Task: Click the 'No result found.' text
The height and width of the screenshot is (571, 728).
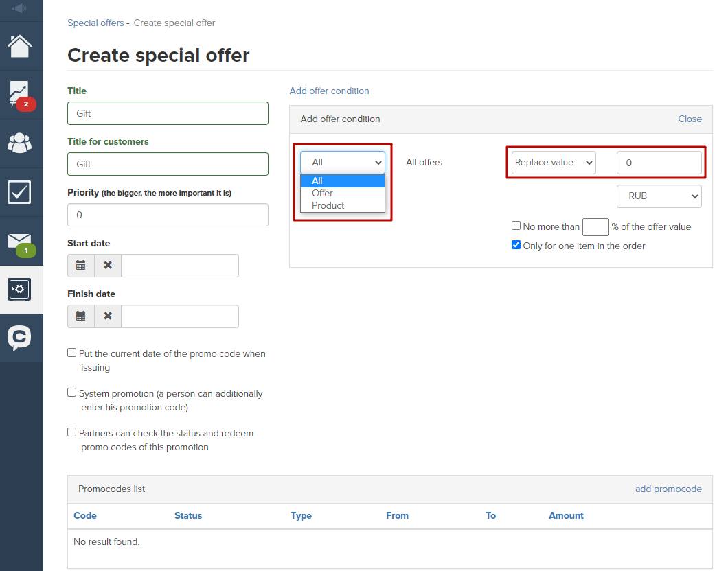Action: click(106, 541)
